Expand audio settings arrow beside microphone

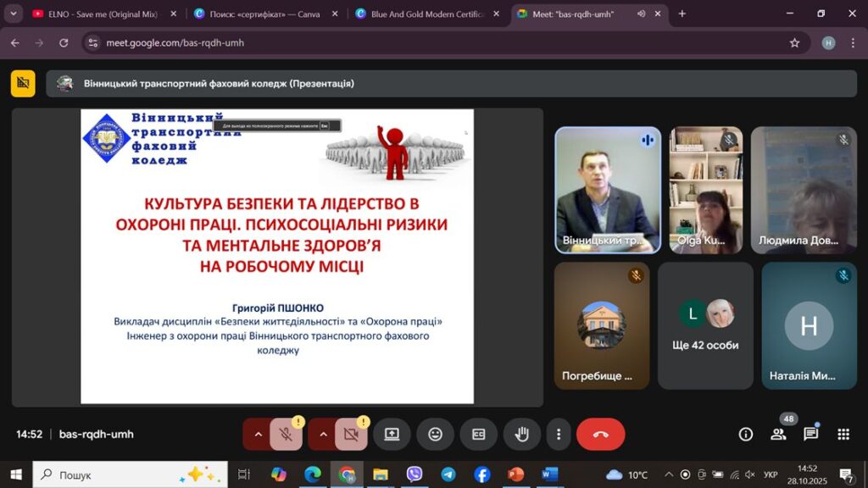(x=258, y=435)
